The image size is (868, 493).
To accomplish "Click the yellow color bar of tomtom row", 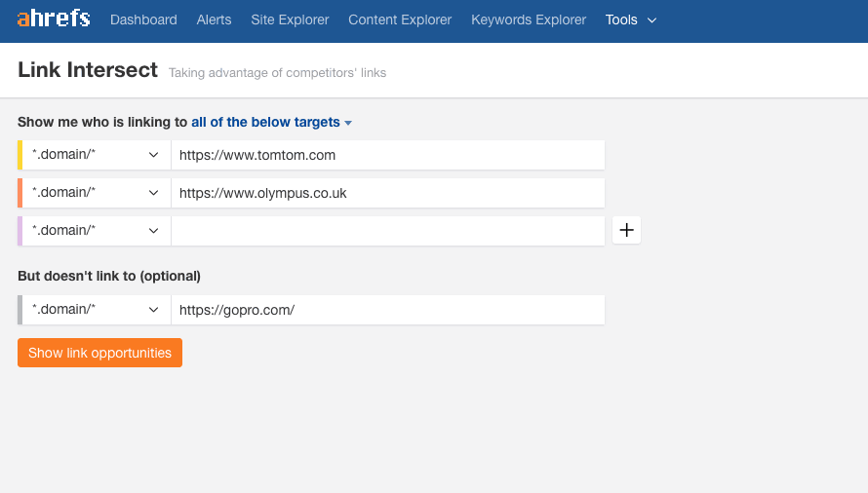I will [20, 155].
